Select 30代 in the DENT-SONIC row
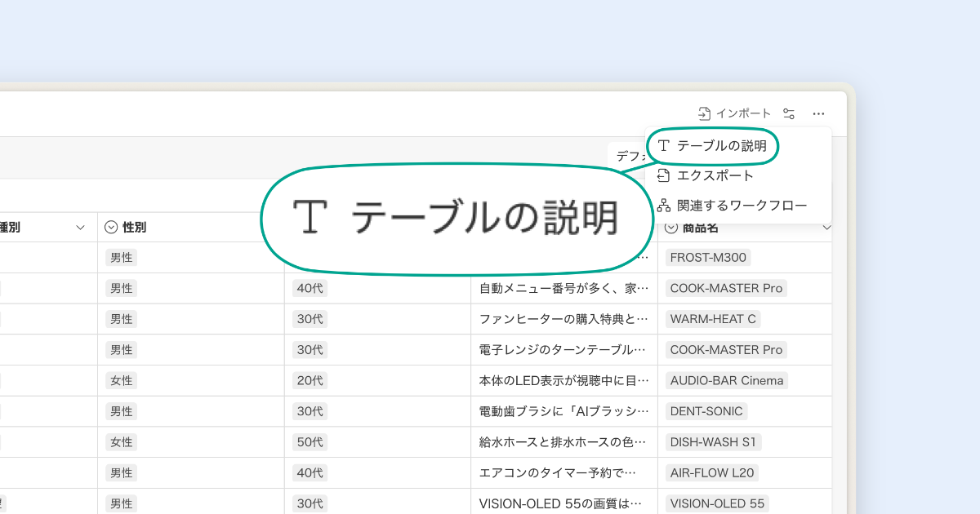This screenshot has width=980, height=514. 310,411
